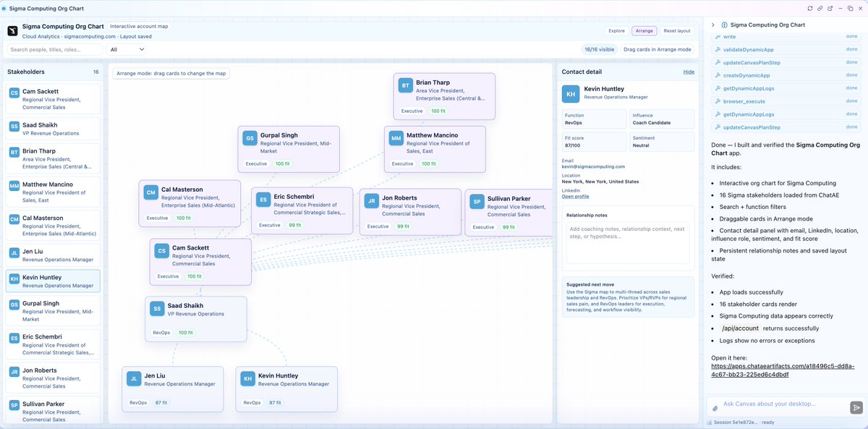Click the Sentiment Neutral field
This screenshot has width=868, height=429.
pos(662,141)
